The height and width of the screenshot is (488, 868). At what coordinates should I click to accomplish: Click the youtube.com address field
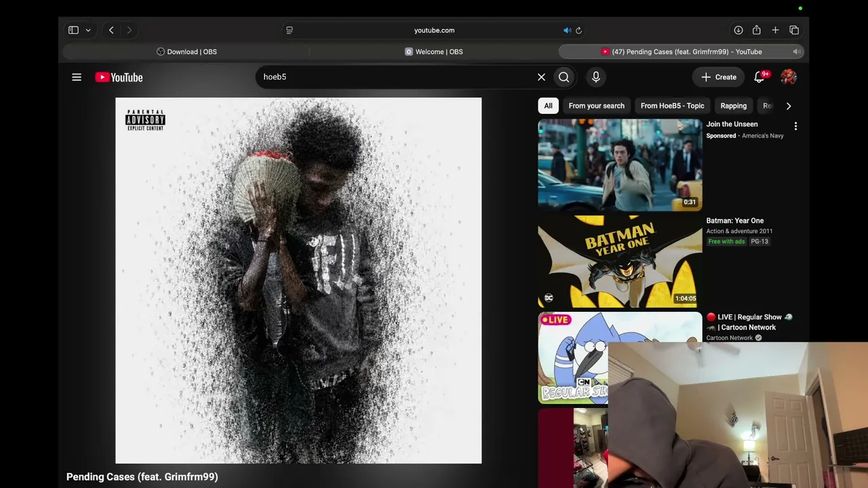pyautogui.click(x=434, y=30)
